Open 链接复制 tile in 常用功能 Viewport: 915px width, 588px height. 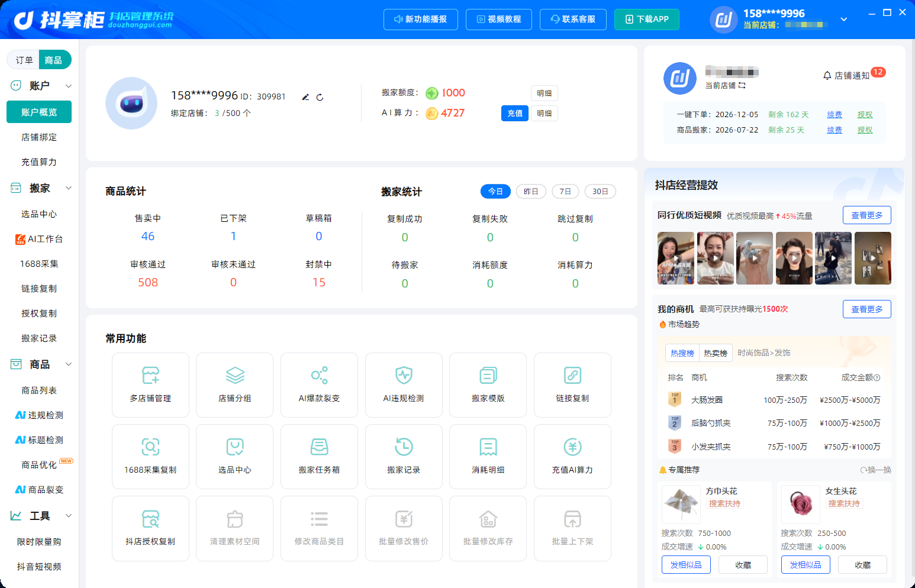tap(572, 385)
